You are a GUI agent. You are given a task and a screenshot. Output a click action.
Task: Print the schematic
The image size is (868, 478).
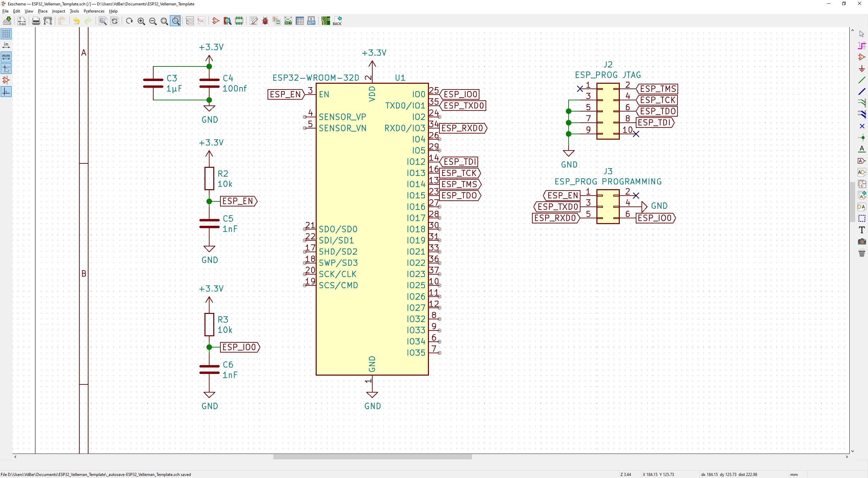click(x=36, y=21)
